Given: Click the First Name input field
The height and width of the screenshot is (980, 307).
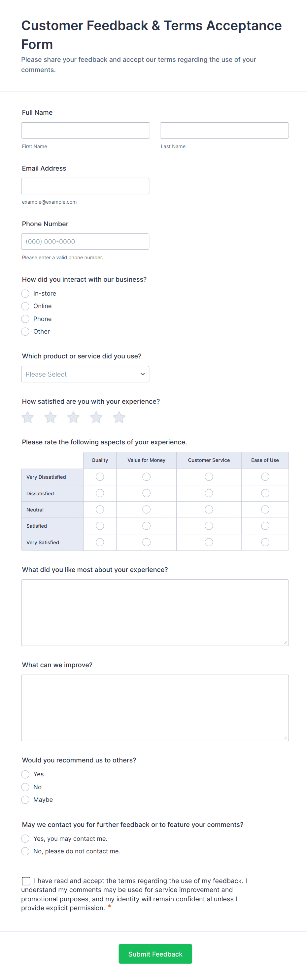Looking at the screenshot, I should point(85,131).
